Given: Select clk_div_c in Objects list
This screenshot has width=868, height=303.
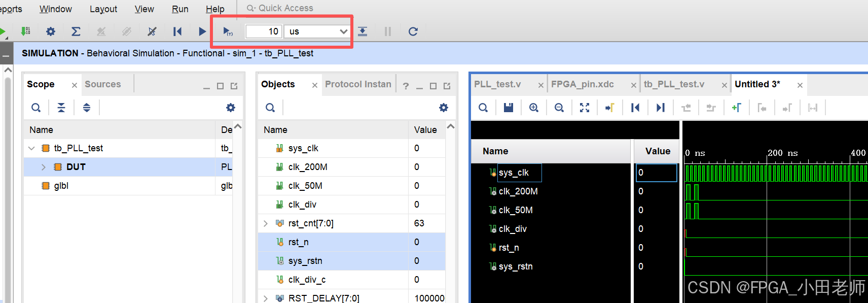Looking at the screenshot, I should click(307, 280).
